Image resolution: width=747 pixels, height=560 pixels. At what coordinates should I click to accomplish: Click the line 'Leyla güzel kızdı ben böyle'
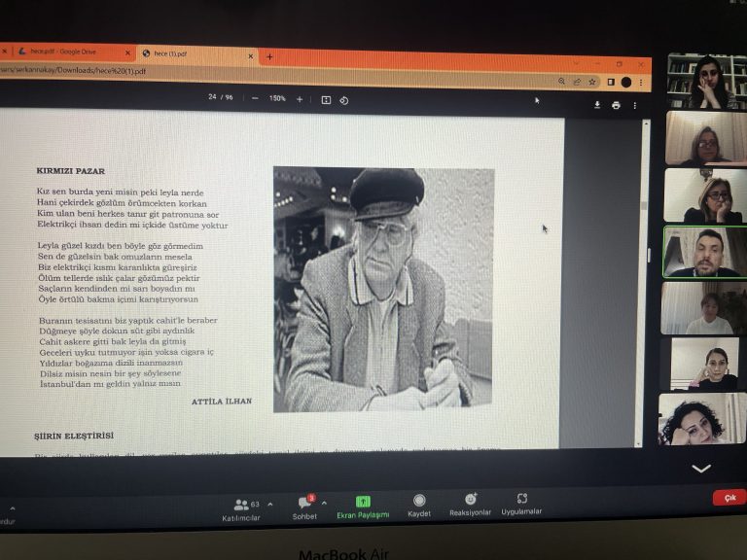pyautogui.click(x=121, y=246)
